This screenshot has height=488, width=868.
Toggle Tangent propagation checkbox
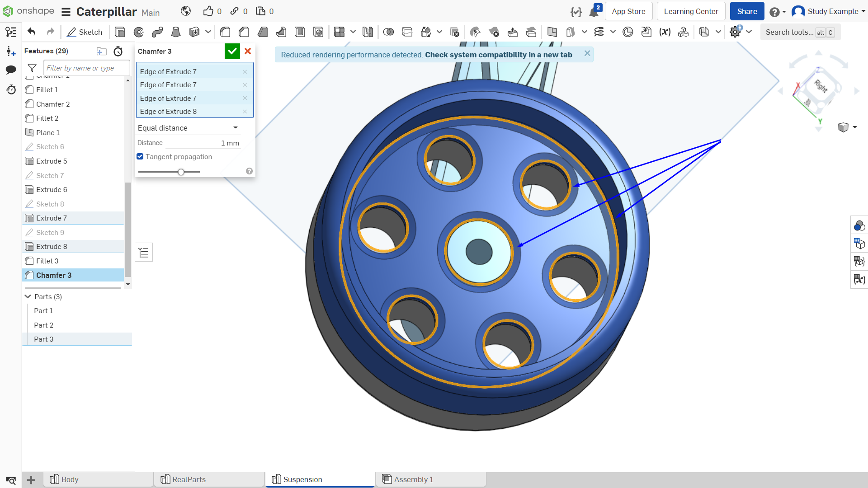click(140, 156)
